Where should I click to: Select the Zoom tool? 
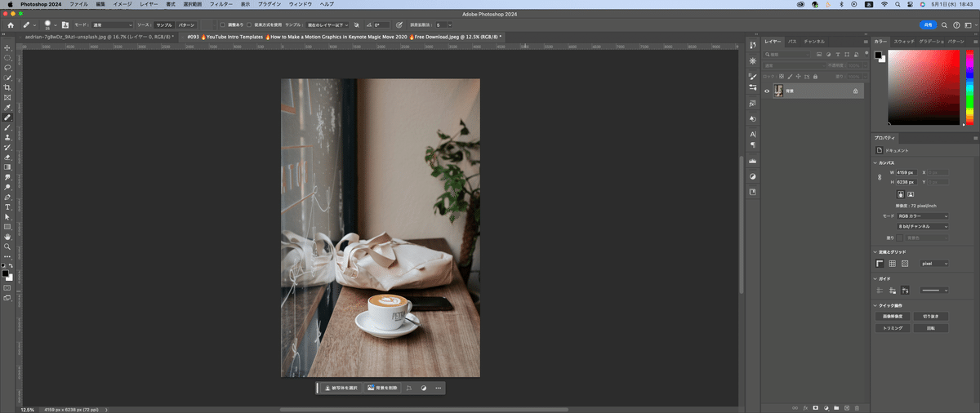[7, 246]
